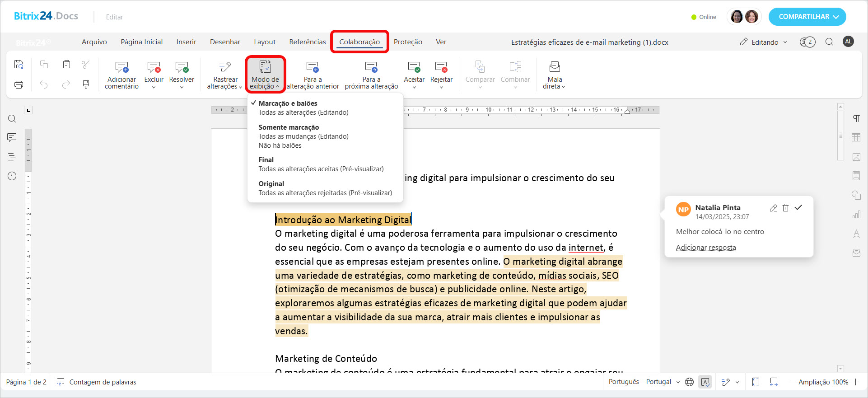Image resolution: width=868 pixels, height=398 pixels.
Task: Click the Mala direta mail merge icon
Action: coord(554,67)
